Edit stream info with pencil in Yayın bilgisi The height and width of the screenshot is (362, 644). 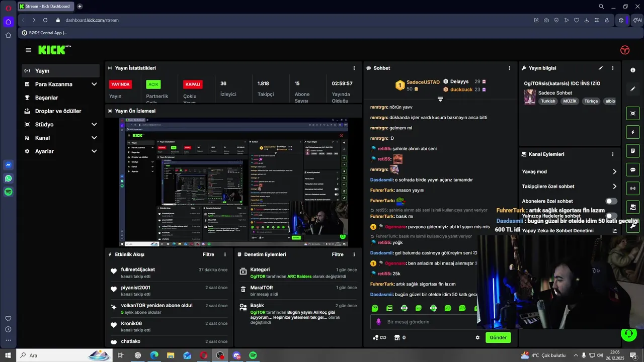[x=600, y=68]
